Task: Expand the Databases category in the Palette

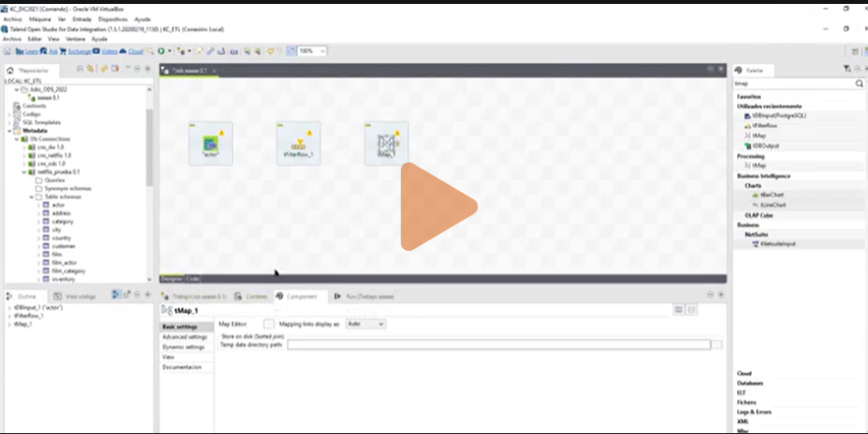Action: pyautogui.click(x=750, y=383)
